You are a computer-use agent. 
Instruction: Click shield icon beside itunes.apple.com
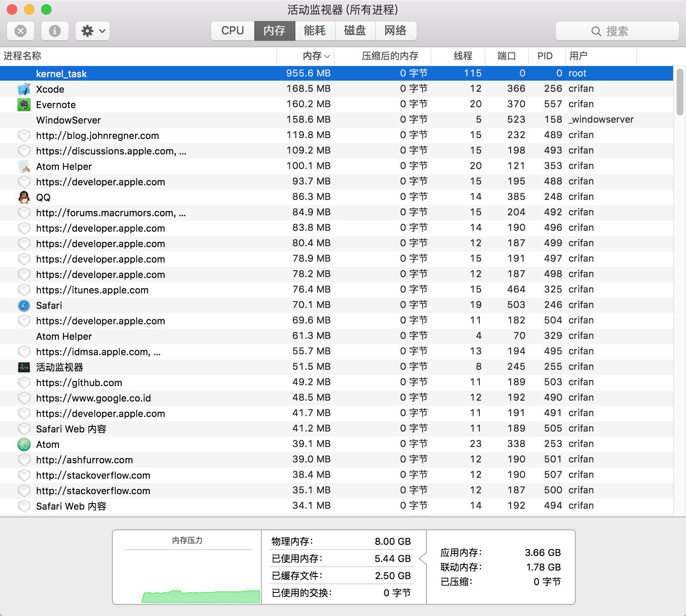24,290
